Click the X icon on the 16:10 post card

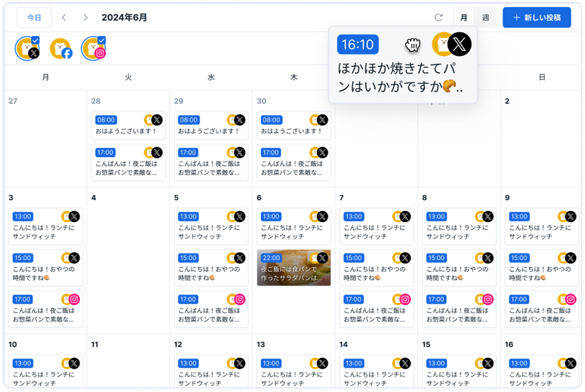click(x=459, y=44)
